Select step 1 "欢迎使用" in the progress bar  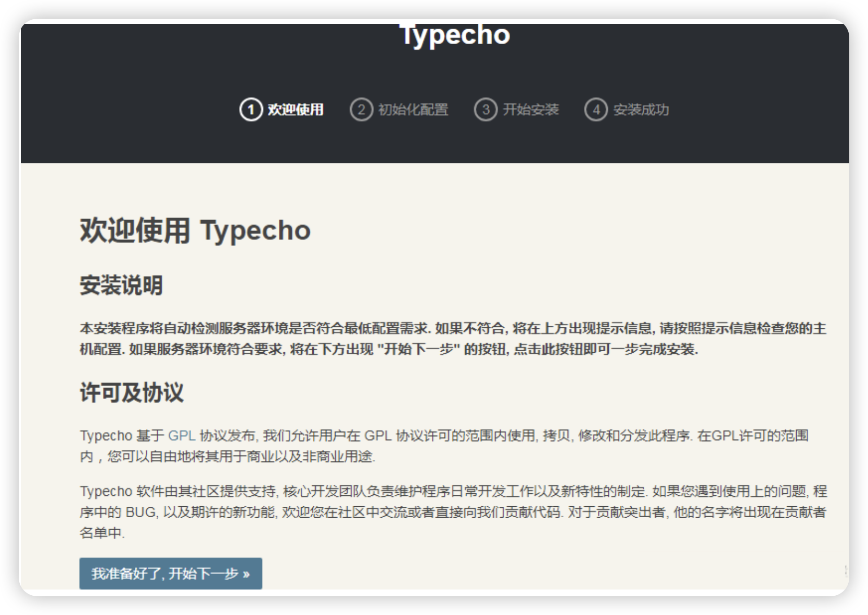(x=282, y=110)
